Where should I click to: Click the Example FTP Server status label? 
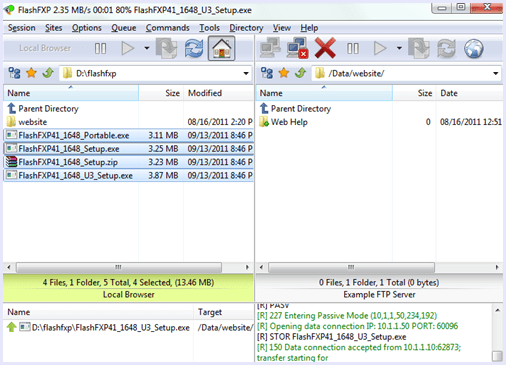click(x=379, y=295)
